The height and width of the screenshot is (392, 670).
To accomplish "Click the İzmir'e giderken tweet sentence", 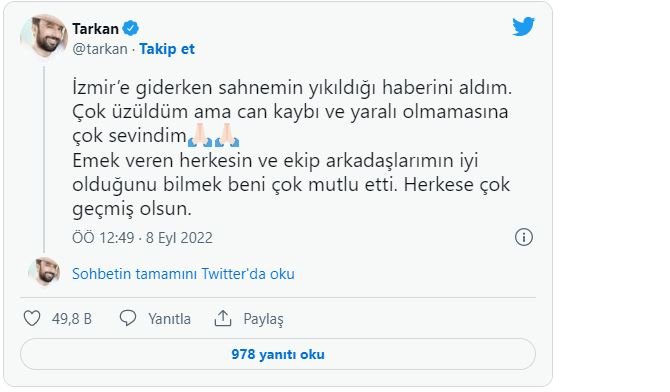I will click(292, 87).
